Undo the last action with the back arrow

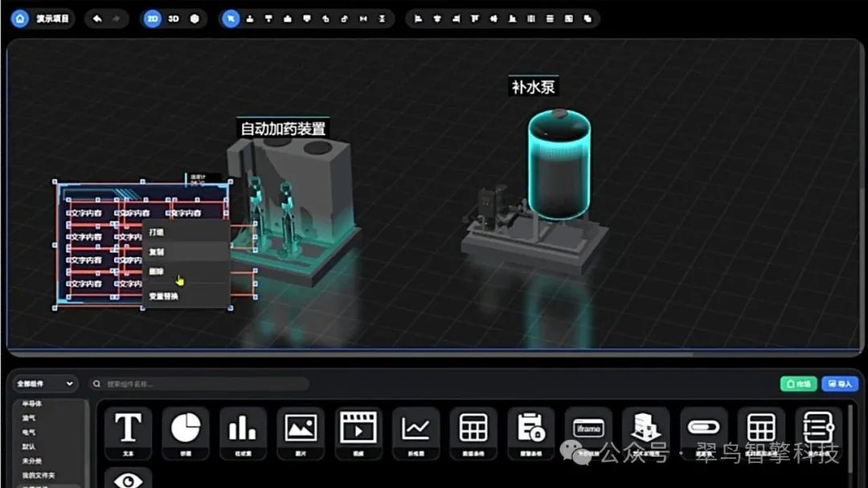coord(97,18)
